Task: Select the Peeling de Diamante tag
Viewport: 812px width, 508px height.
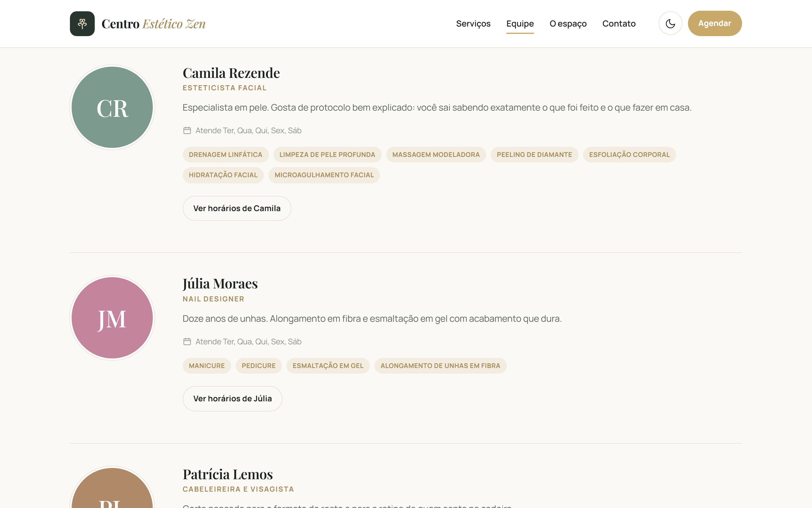Action: [534, 155]
